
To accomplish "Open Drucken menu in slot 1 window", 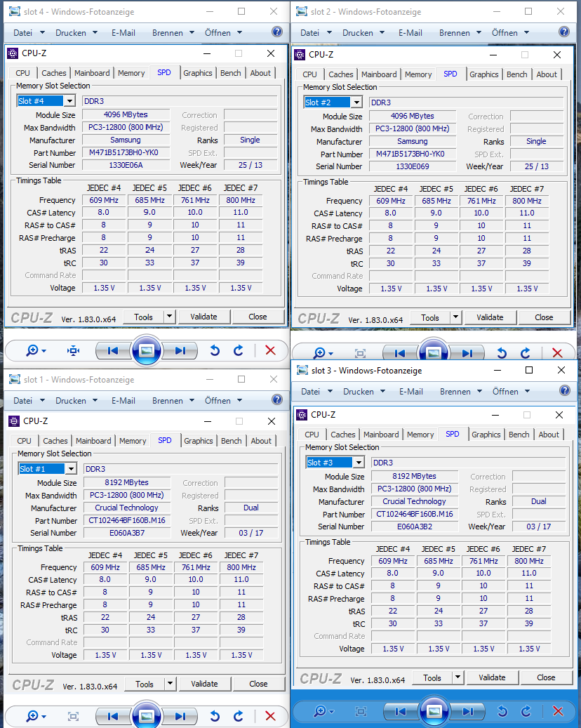I will pyautogui.click(x=76, y=401).
